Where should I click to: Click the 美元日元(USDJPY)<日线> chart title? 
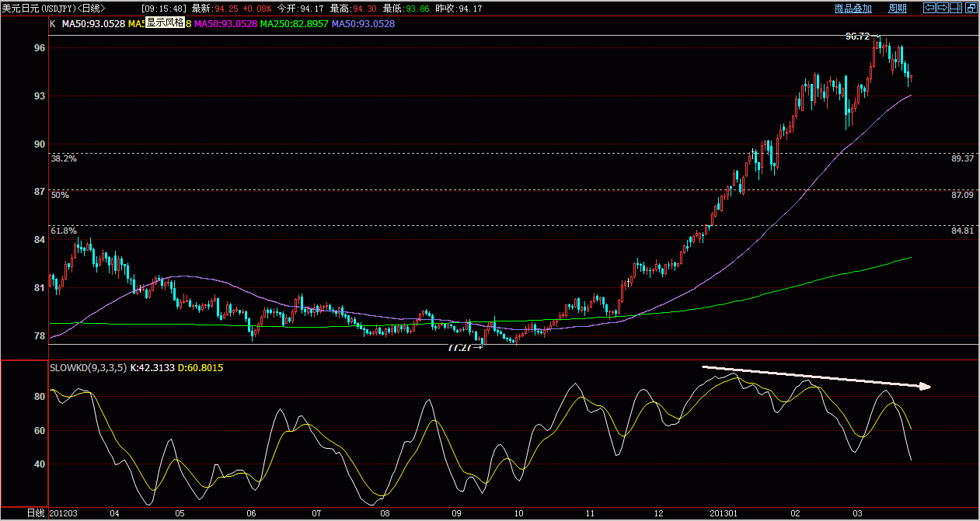[x=54, y=9]
